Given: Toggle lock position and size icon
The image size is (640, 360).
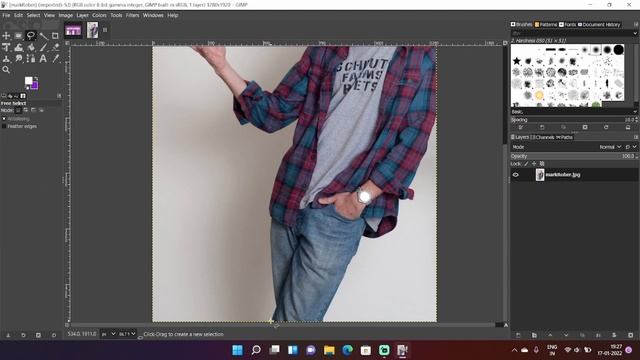Looking at the screenshot, I should tap(534, 164).
